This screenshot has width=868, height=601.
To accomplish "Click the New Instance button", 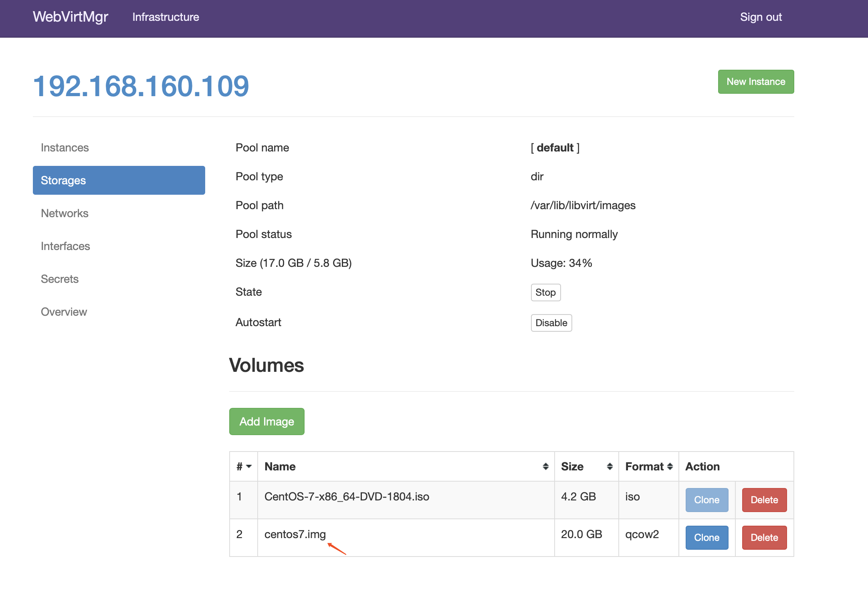I will pos(755,82).
